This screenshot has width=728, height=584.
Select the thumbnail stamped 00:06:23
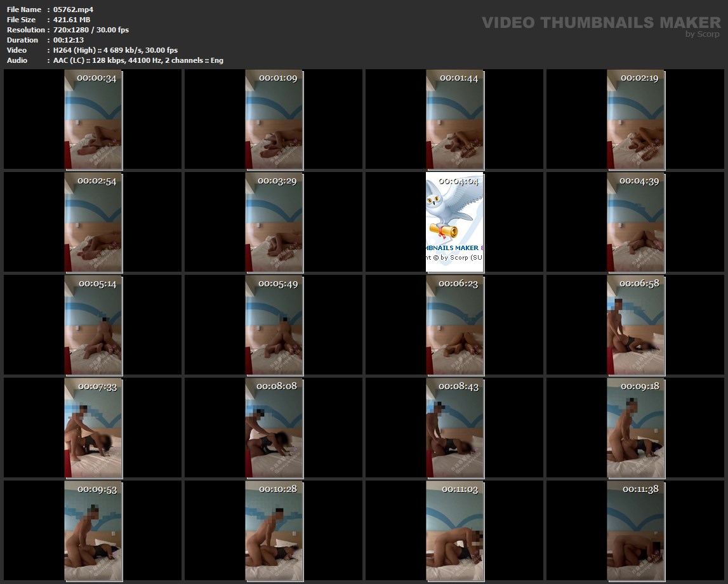[455, 325]
